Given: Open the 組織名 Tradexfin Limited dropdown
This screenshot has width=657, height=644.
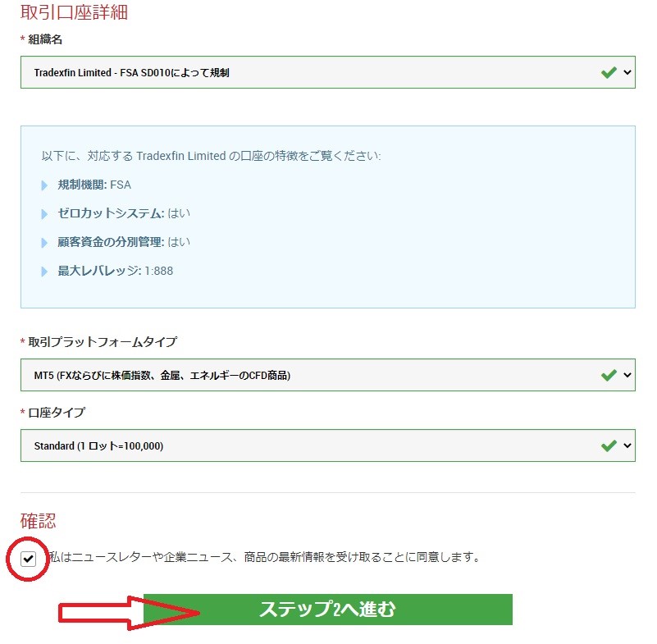Looking at the screenshot, I should point(312,72).
